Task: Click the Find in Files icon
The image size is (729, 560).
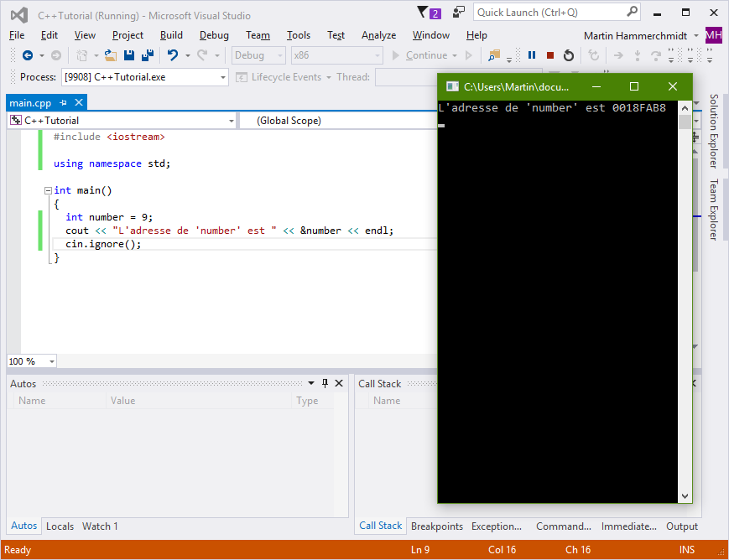Action: click(494, 56)
